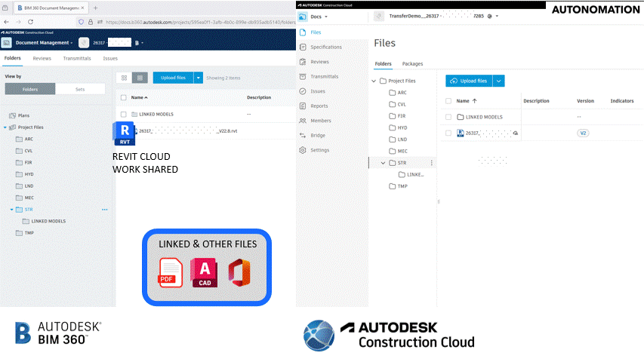Open Specifications in ACC sidebar
This screenshot has width=644, height=362.
326,48
